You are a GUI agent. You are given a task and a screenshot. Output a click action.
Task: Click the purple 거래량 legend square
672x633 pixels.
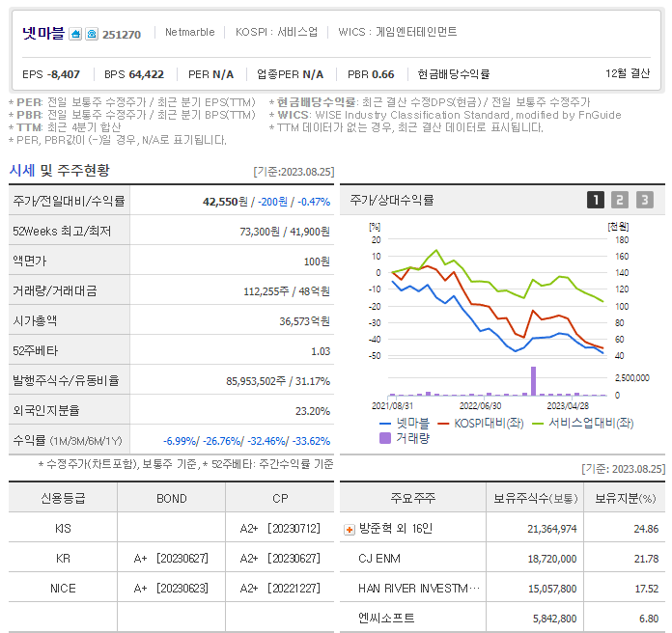pyautogui.click(x=385, y=438)
